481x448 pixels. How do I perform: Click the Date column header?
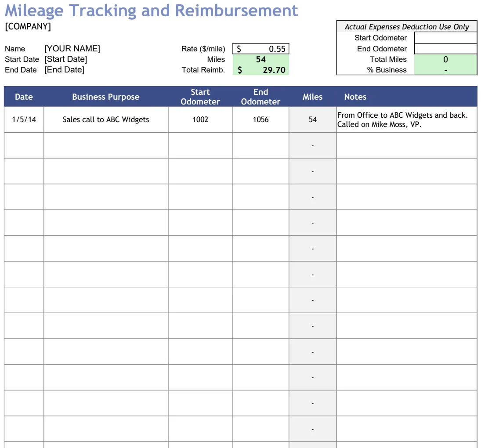click(24, 97)
